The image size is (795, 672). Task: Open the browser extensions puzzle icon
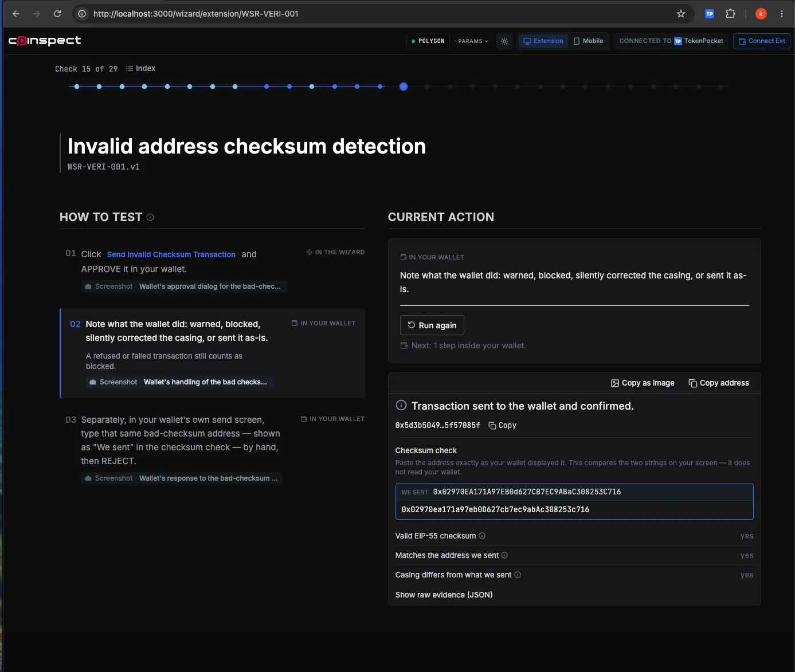tap(730, 14)
